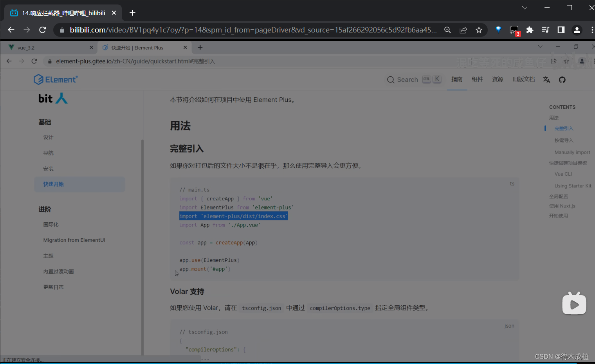595x364 pixels.
Task: Open the 指南 nav item
Action: (457, 79)
